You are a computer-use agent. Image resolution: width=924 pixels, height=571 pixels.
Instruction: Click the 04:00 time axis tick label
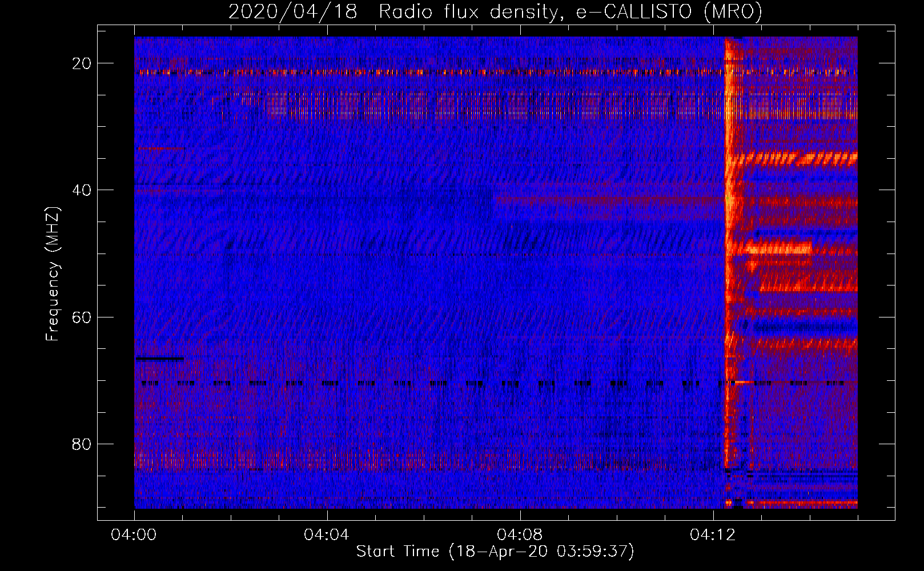click(134, 535)
